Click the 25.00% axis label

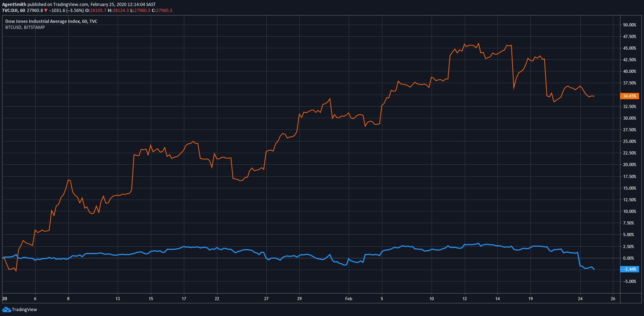630,141
